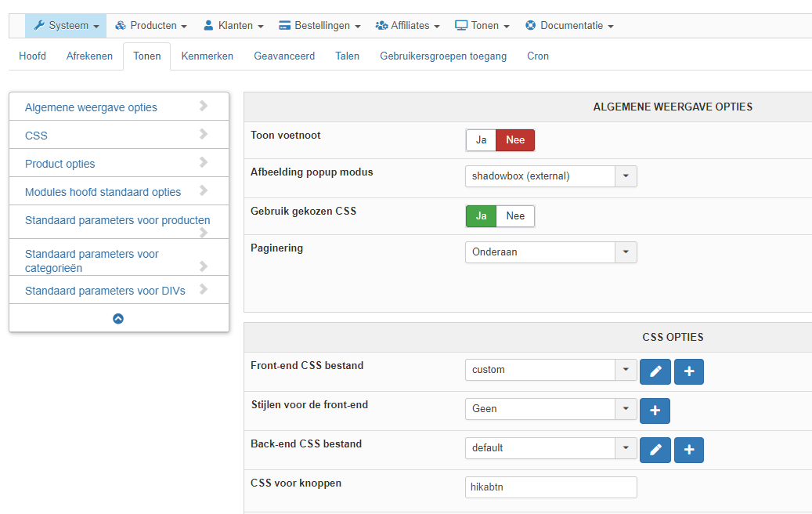The image size is (812, 514).
Task: Collapse the sidebar with the up-arrow circle icon
Action: [x=118, y=319]
